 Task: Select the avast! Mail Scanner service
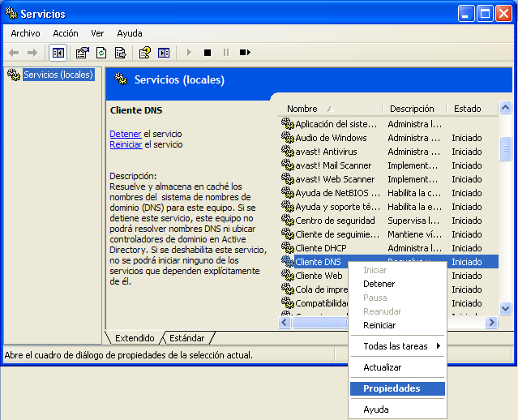click(x=389, y=165)
